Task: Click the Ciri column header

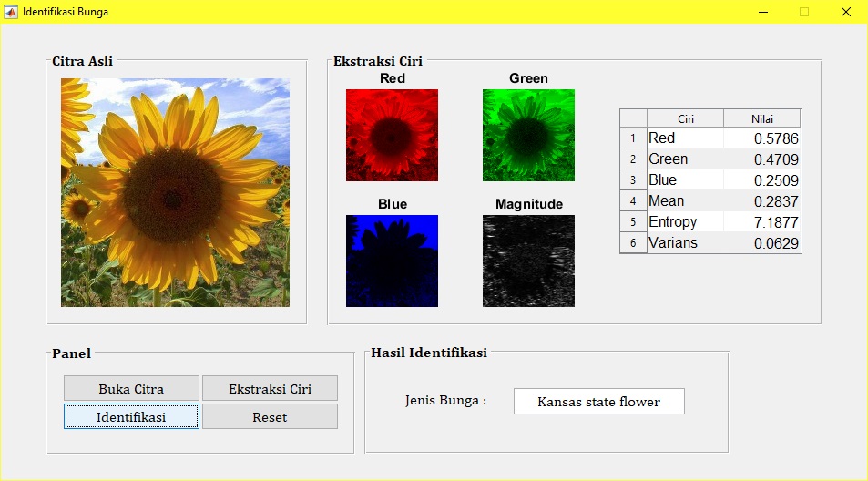Action: pyautogui.click(x=685, y=118)
